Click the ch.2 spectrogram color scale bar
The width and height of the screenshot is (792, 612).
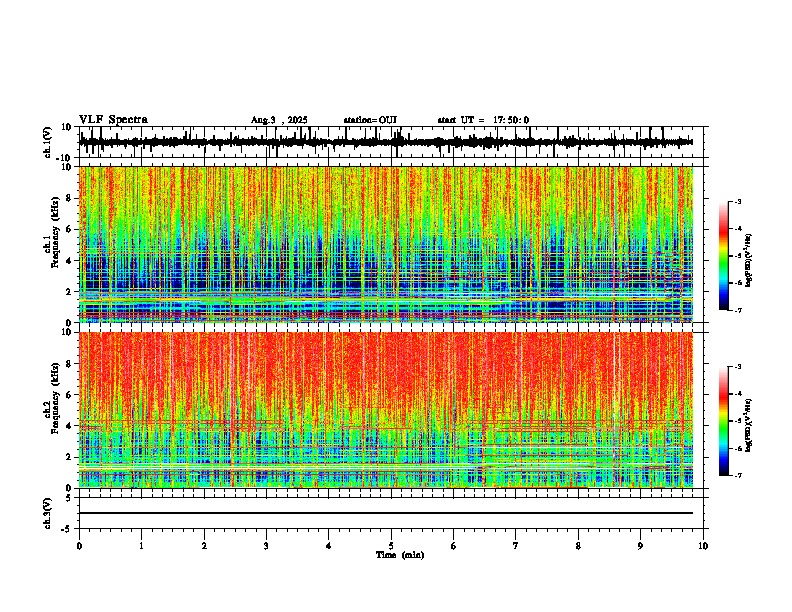[x=724, y=421]
